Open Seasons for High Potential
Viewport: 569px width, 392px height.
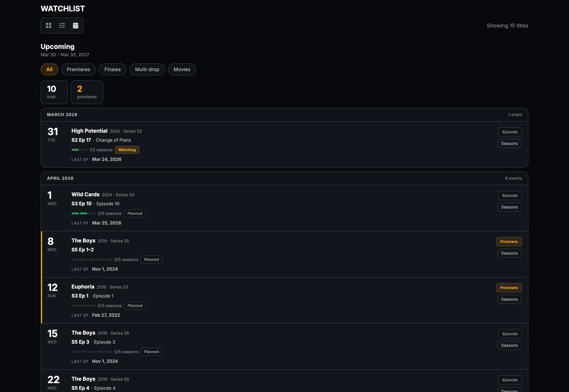click(x=509, y=143)
